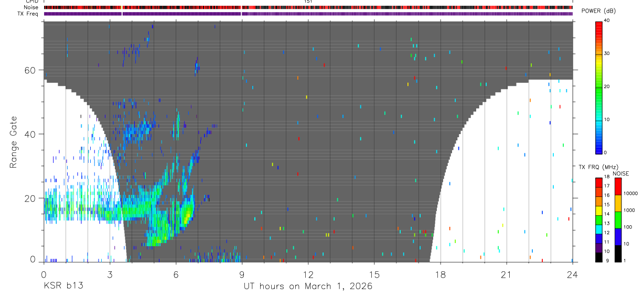Click the "1000" label on the noise legend

[x=629, y=210]
